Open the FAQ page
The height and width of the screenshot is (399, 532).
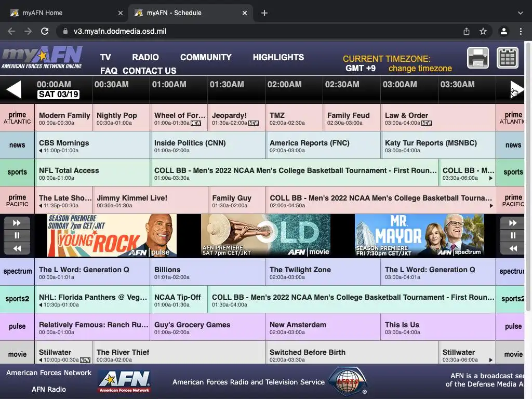(109, 71)
